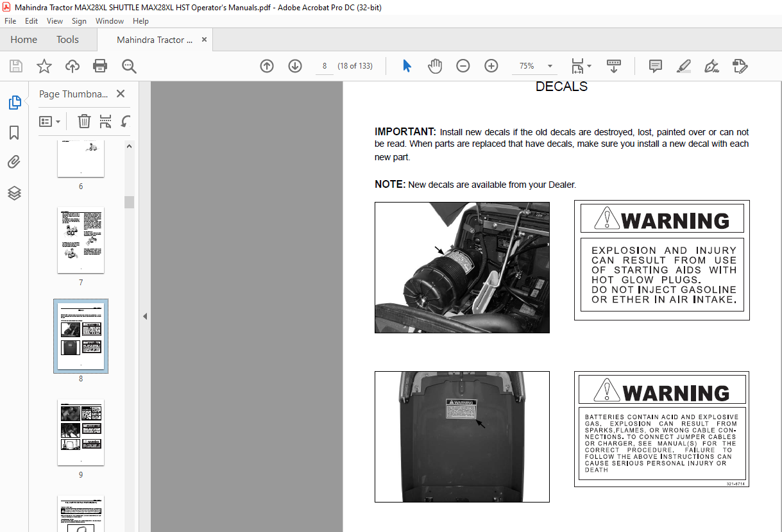This screenshot has height=532, width=782.
Task: Click the DECALS page heading
Action: click(x=561, y=87)
